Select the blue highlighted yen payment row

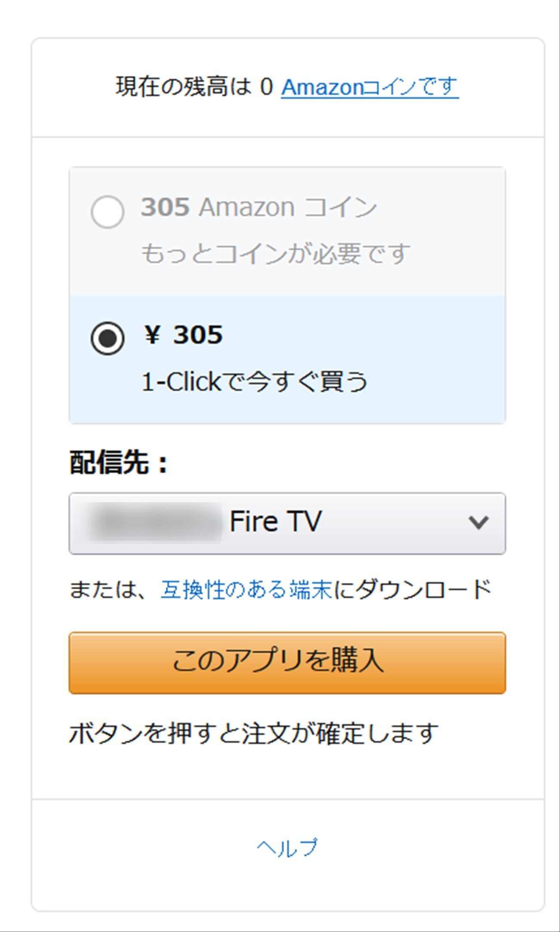pyautogui.click(x=287, y=360)
